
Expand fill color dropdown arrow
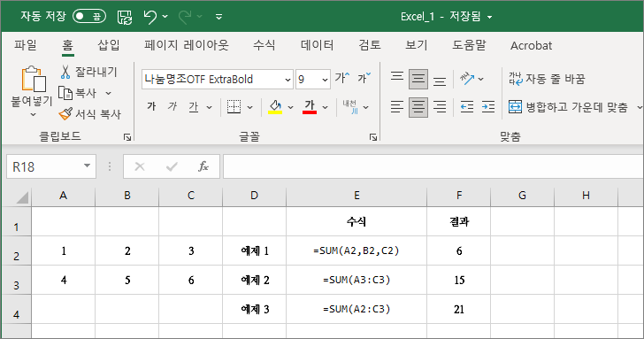point(290,107)
